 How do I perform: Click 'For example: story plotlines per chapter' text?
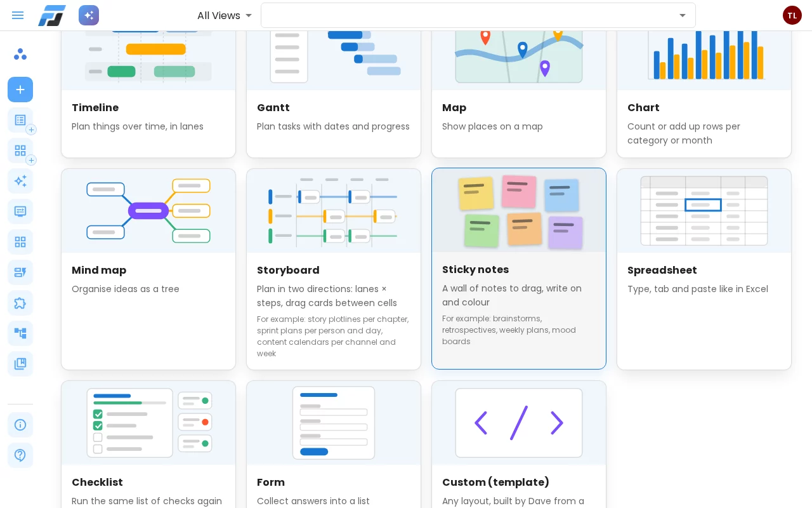[x=333, y=337]
